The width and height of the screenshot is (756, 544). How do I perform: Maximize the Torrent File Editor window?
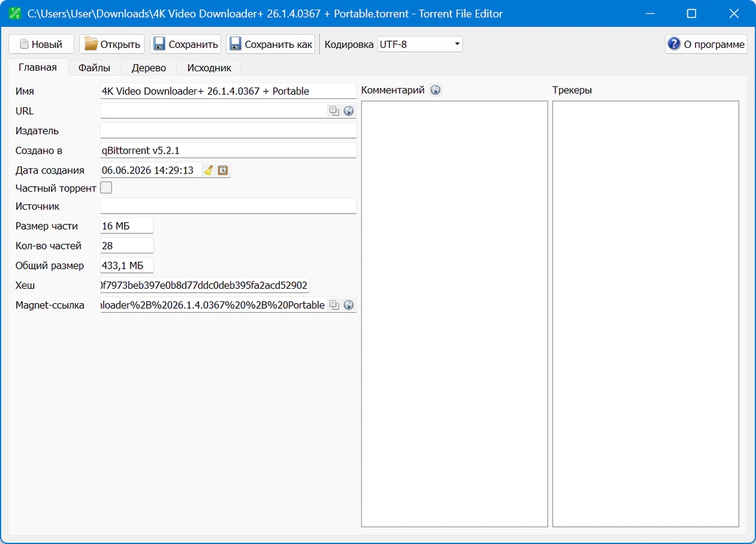point(692,13)
